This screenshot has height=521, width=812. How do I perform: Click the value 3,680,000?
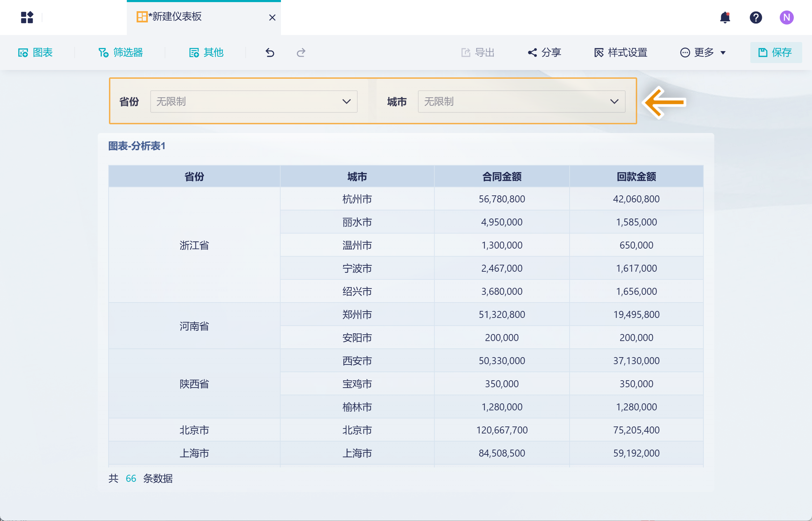(x=502, y=291)
